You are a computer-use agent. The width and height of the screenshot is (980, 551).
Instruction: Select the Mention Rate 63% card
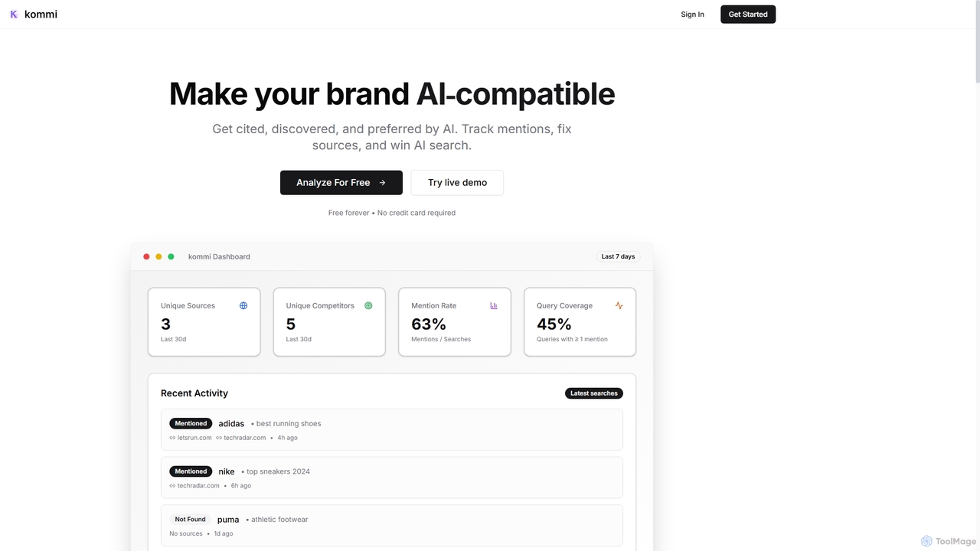pos(455,321)
